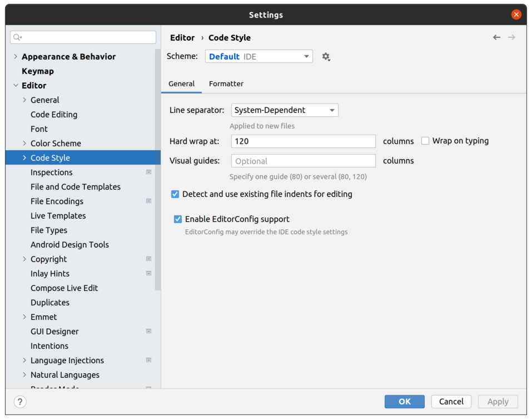Image resolution: width=532 pixels, height=420 pixels.
Task: Click the back navigation arrow
Action: (x=496, y=37)
